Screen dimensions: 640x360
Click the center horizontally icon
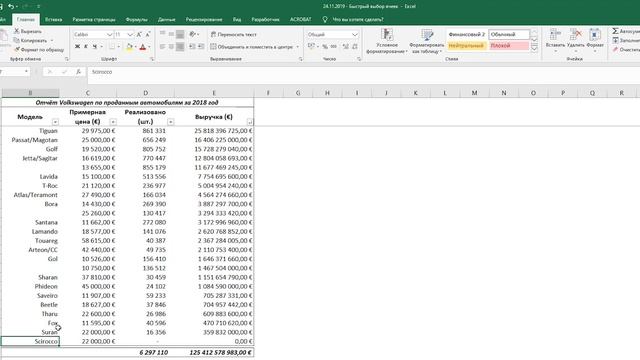[171, 47]
